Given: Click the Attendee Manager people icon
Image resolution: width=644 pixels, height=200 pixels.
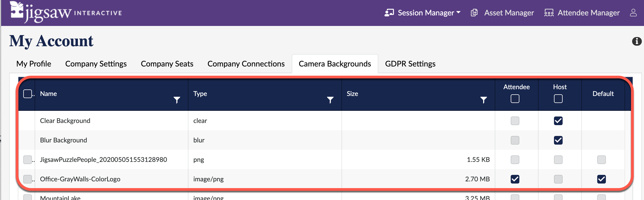Looking at the screenshot, I should (x=549, y=13).
